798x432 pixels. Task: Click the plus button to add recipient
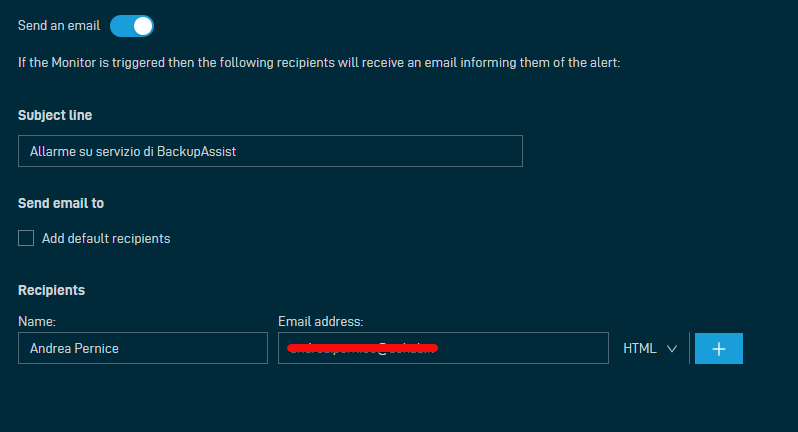coord(718,348)
